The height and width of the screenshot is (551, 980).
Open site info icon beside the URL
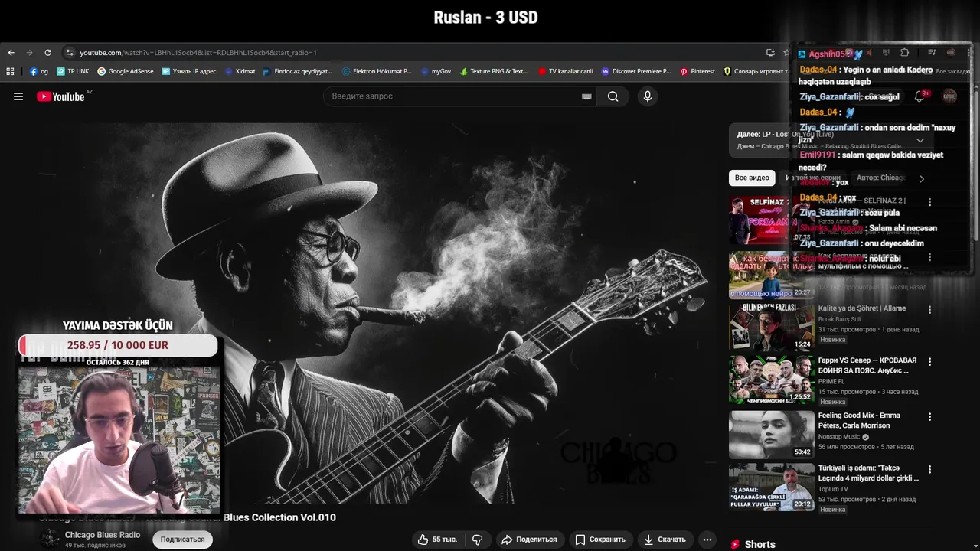pos(70,53)
